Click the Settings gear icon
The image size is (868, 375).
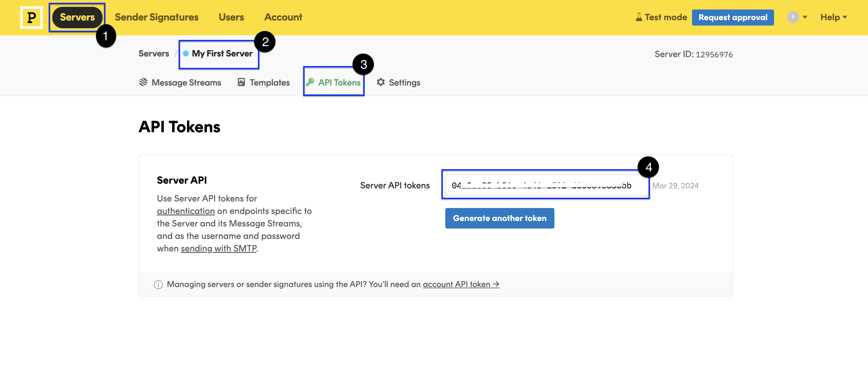pyautogui.click(x=380, y=82)
